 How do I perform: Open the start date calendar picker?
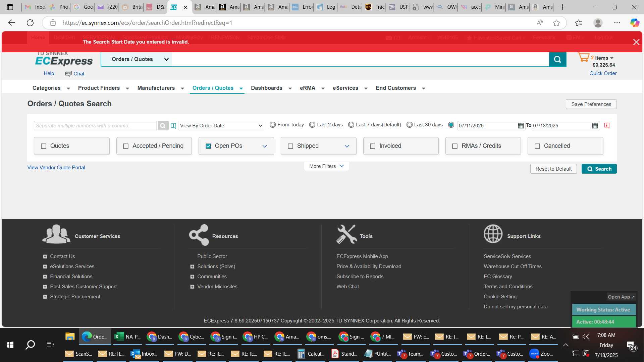coord(521,126)
